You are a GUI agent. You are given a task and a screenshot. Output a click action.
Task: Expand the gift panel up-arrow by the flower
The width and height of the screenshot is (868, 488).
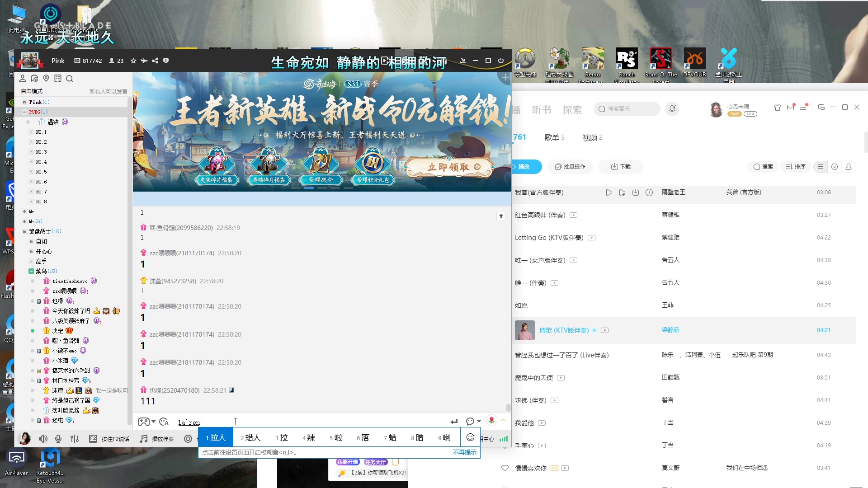click(x=503, y=420)
